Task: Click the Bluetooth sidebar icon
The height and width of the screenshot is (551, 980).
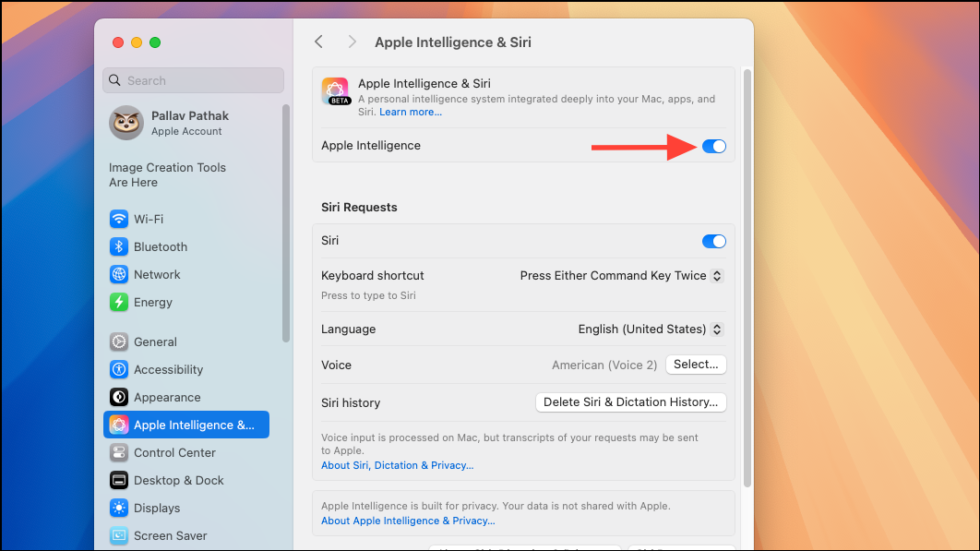Action: [x=119, y=246]
